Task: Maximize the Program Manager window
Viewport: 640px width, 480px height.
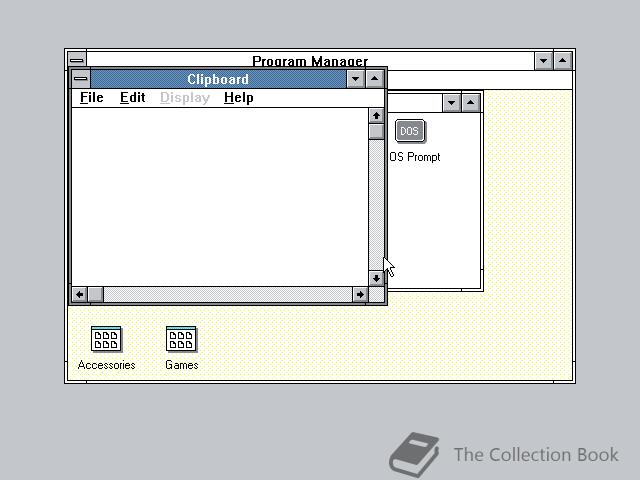Action: [x=562, y=61]
